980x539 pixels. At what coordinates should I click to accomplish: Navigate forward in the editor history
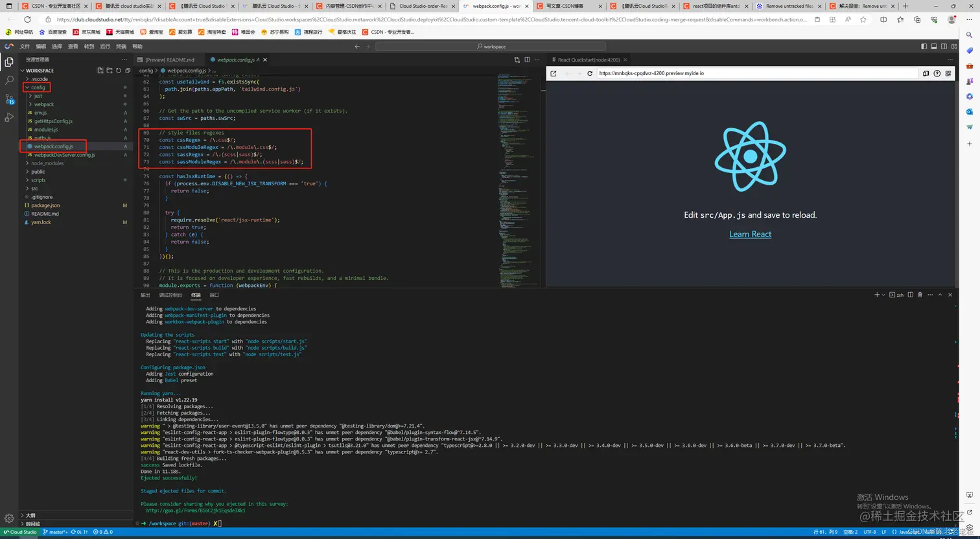(x=368, y=47)
